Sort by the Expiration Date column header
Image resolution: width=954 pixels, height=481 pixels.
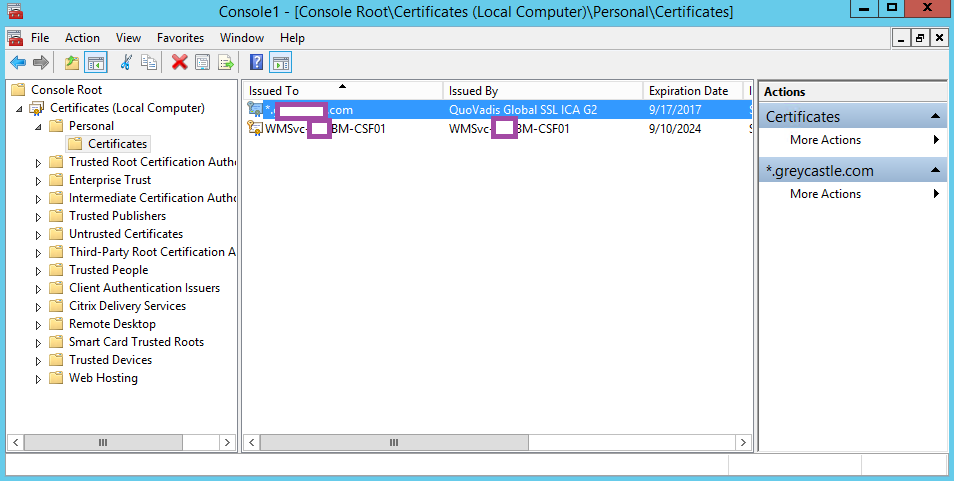693,91
